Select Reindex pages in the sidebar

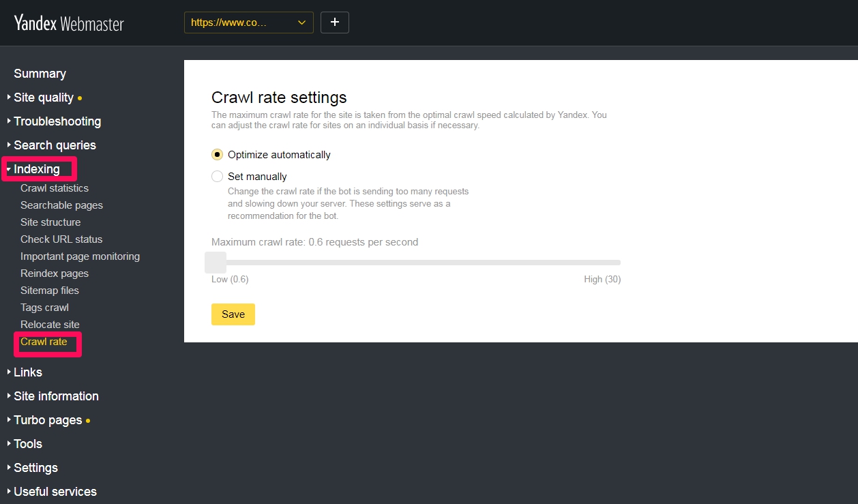(x=55, y=273)
